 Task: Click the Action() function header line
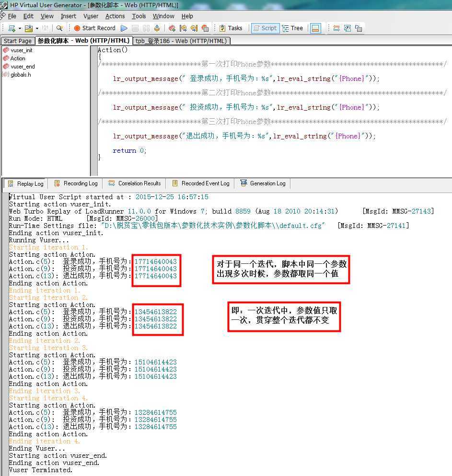(112, 50)
